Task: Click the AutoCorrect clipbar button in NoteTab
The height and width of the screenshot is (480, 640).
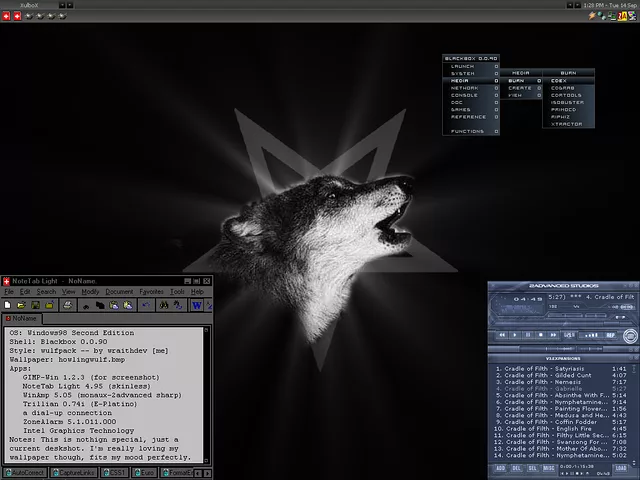Action: (24, 473)
